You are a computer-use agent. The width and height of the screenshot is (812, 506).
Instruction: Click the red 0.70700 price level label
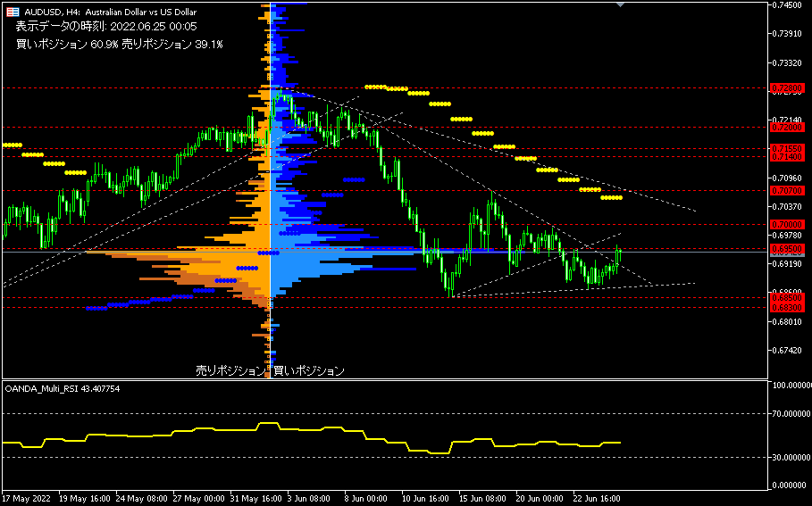pyautogui.click(x=787, y=191)
